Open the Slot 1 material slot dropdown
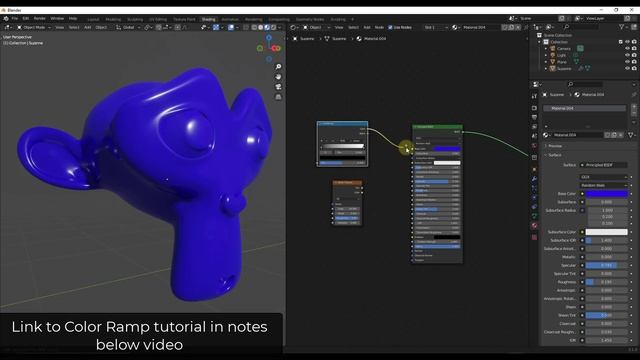 (x=436, y=27)
